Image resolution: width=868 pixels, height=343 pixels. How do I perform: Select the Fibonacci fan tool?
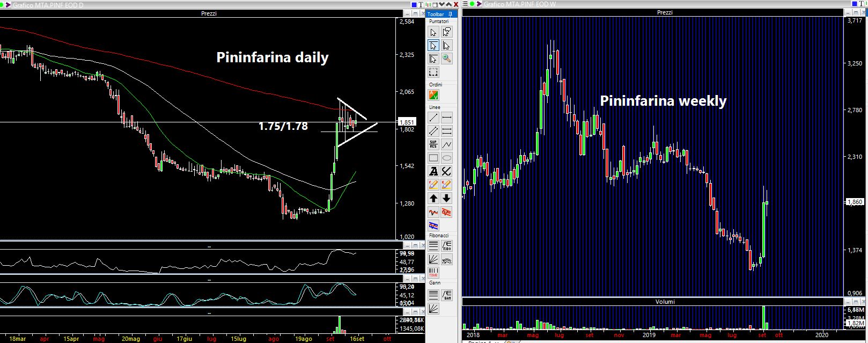433,259
